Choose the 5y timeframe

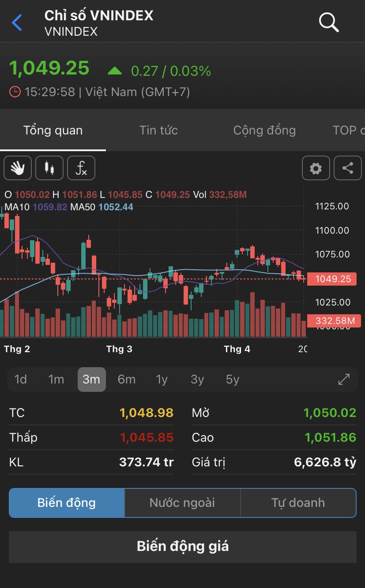[x=233, y=380]
